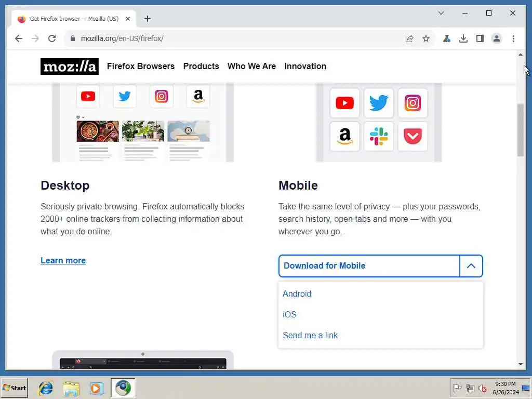
Task: Click pizza thumbnail in Desktop image
Action: point(98,131)
